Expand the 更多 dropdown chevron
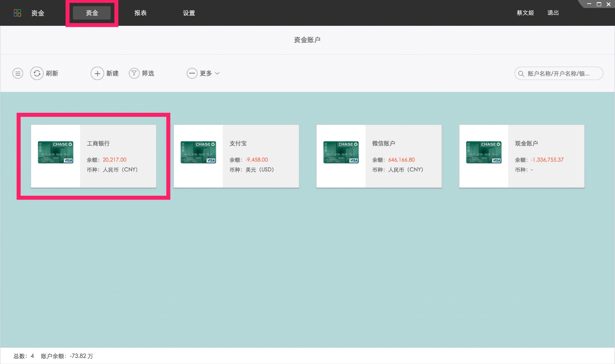Viewport: 615px width, 364px height. [217, 73]
